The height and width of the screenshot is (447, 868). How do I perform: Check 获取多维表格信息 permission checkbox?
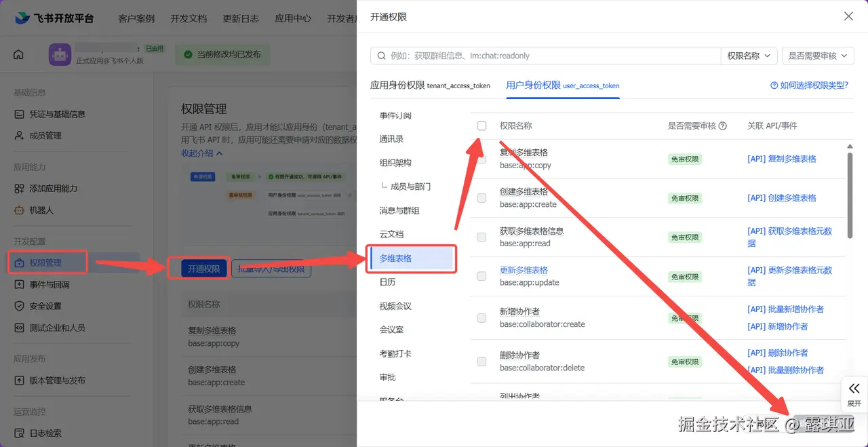481,237
